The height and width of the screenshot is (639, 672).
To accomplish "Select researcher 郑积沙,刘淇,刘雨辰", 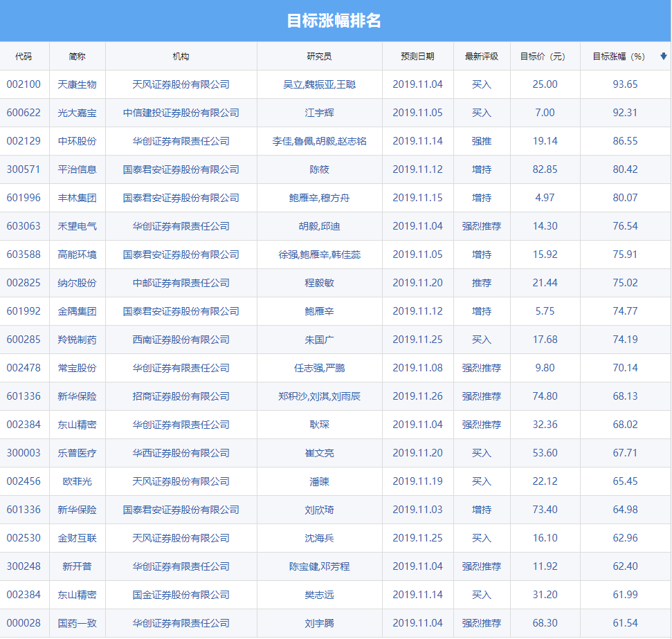I will coord(319,396).
